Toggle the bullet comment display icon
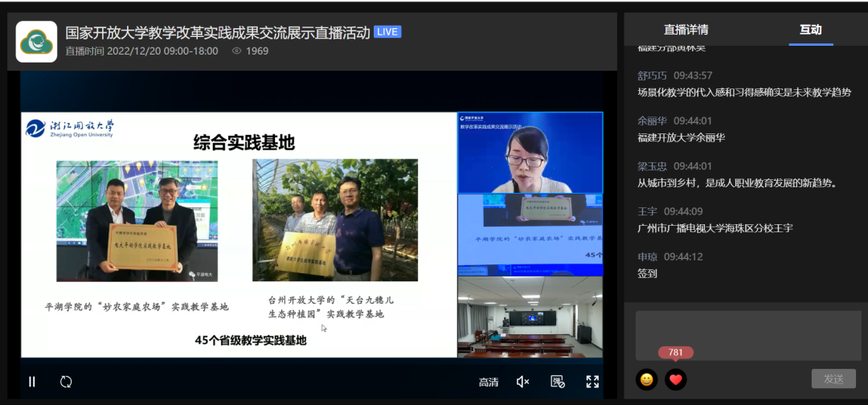This screenshot has height=405, width=868. coord(557,382)
